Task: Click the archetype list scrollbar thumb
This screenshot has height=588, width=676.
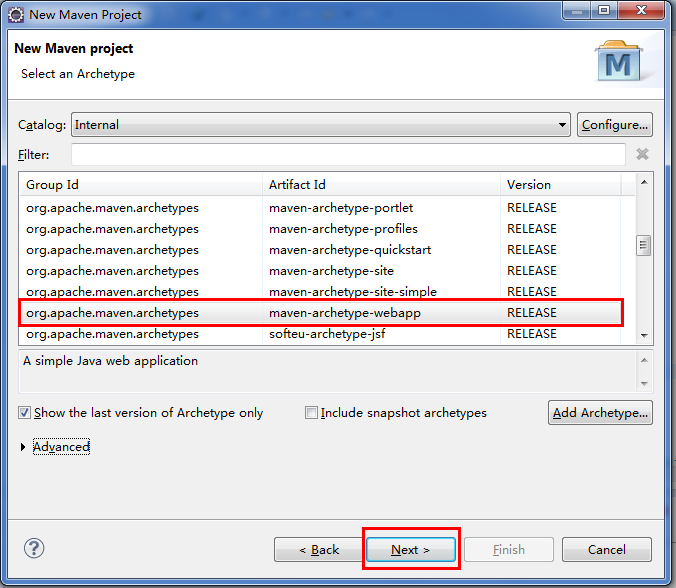Action: 644,245
